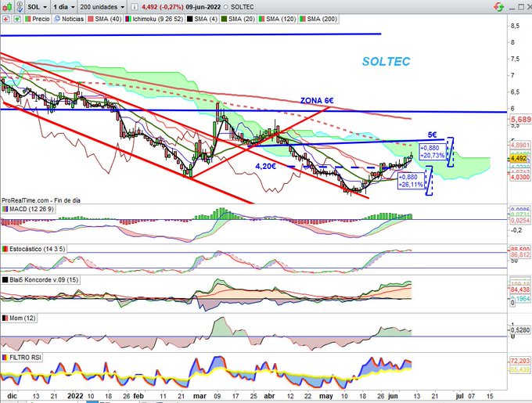Image resolution: width=532 pixels, height=403 pixels.
Task: Click the mar label on date axis
Action: [199, 396]
